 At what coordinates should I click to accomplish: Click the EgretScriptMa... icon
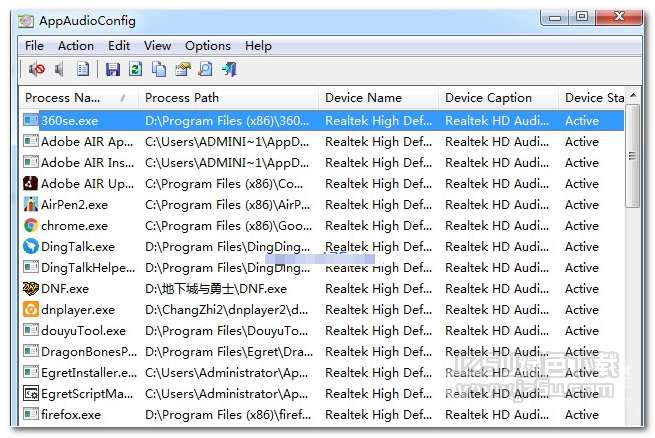coord(30,393)
